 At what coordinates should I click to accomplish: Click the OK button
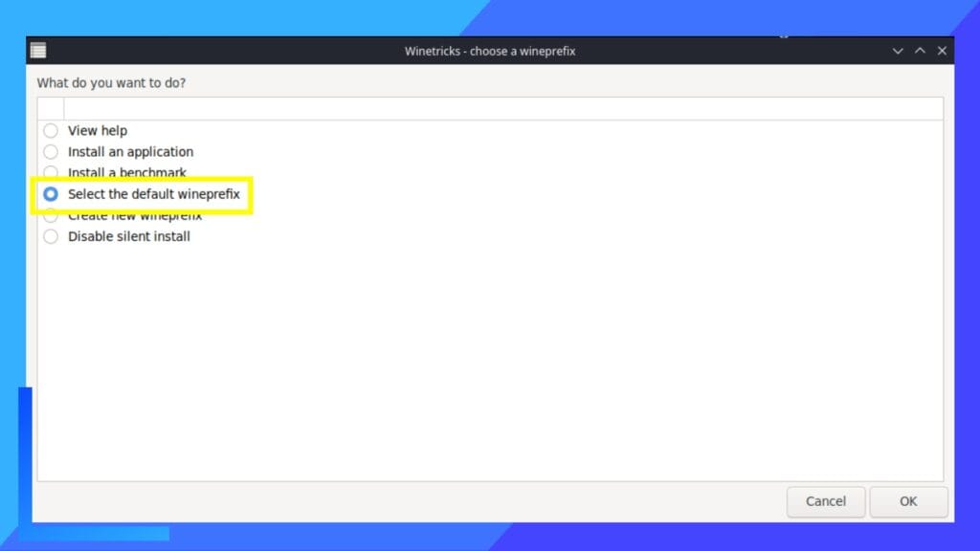pyautogui.click(x=908, y=501)
